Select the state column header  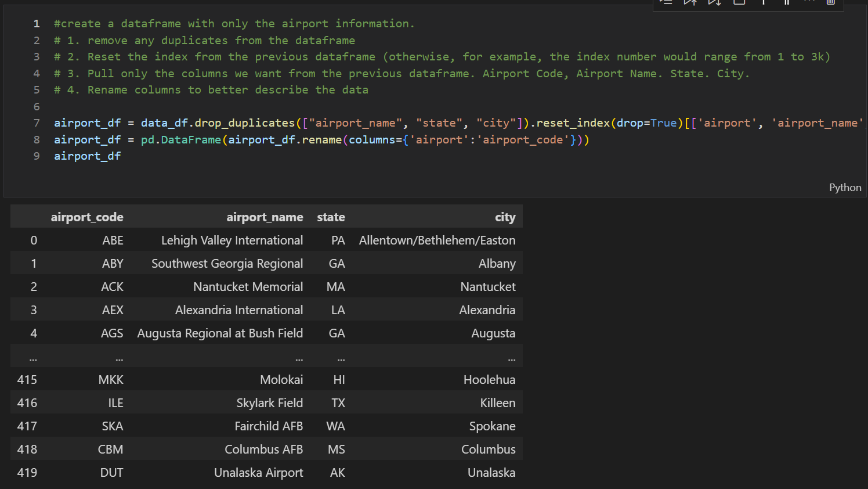click(x=331, y=217)
